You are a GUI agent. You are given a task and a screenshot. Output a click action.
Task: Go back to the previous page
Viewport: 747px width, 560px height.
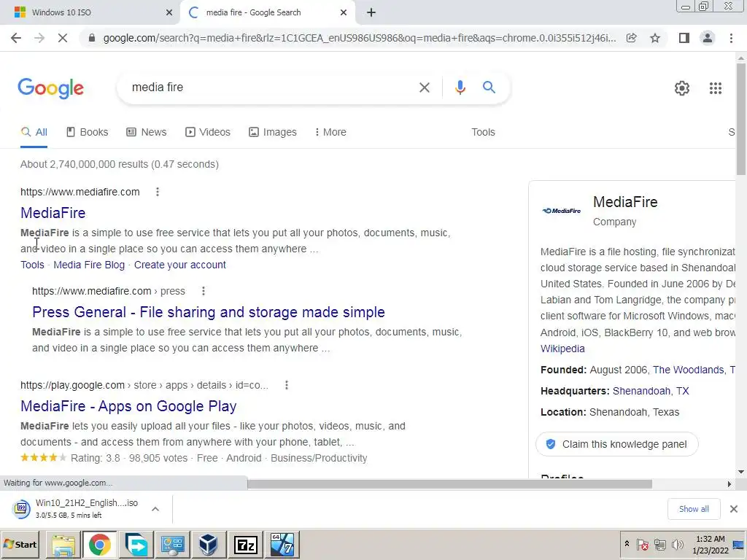(x=16, y=38)
